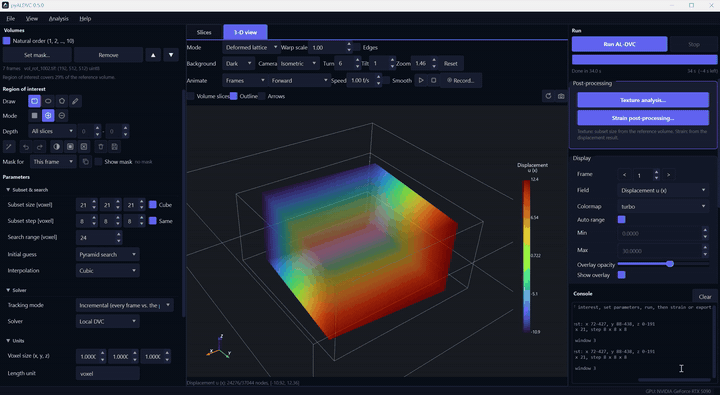Image resolution: width=720 pixels, height=395 pixels.
Task: Open the Interpolation Cubic dropdown
Action: (107, 271)
